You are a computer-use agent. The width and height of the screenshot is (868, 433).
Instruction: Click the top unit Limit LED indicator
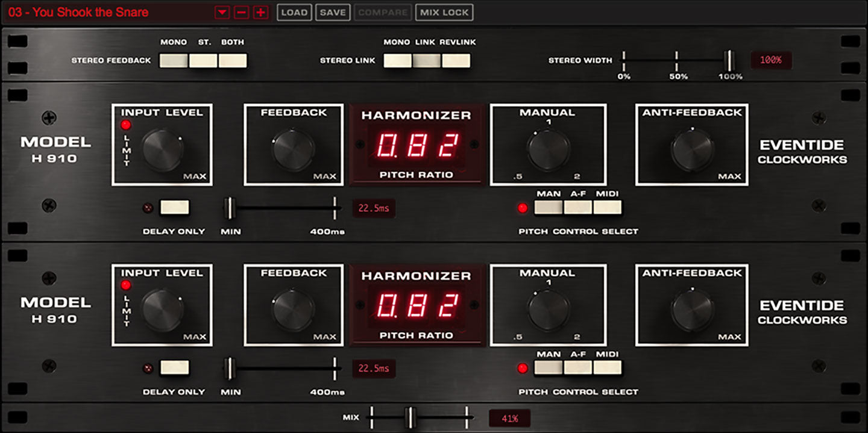[126, 125]
